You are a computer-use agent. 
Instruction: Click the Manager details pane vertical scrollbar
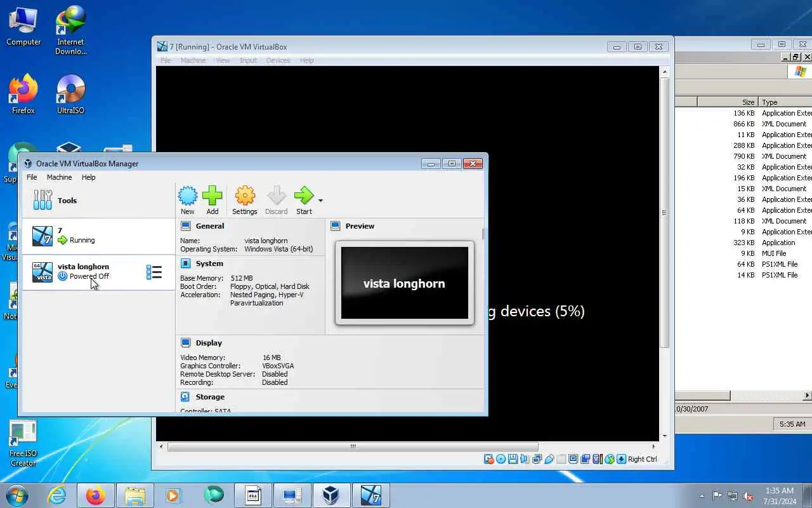pos(483,234)
